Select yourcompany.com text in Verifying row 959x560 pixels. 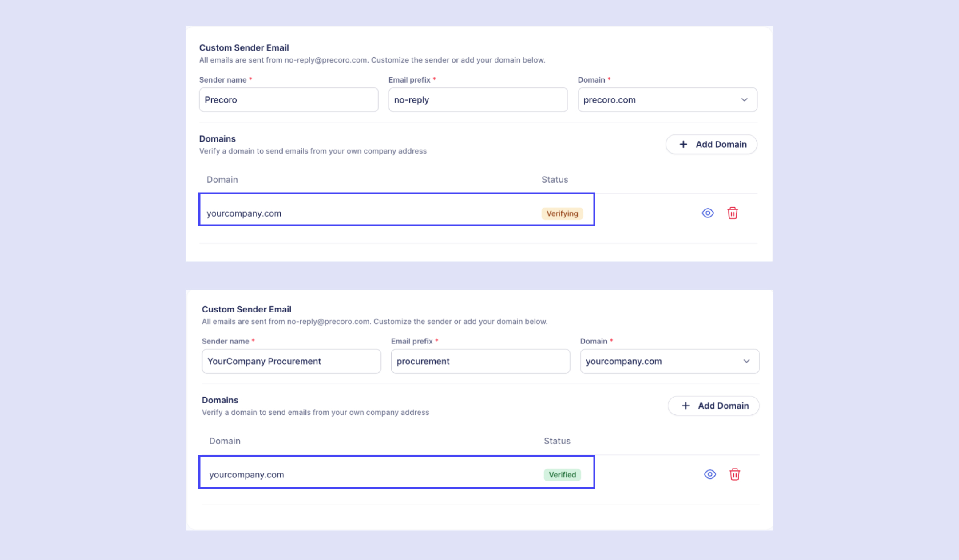click(x=244, y=213)
